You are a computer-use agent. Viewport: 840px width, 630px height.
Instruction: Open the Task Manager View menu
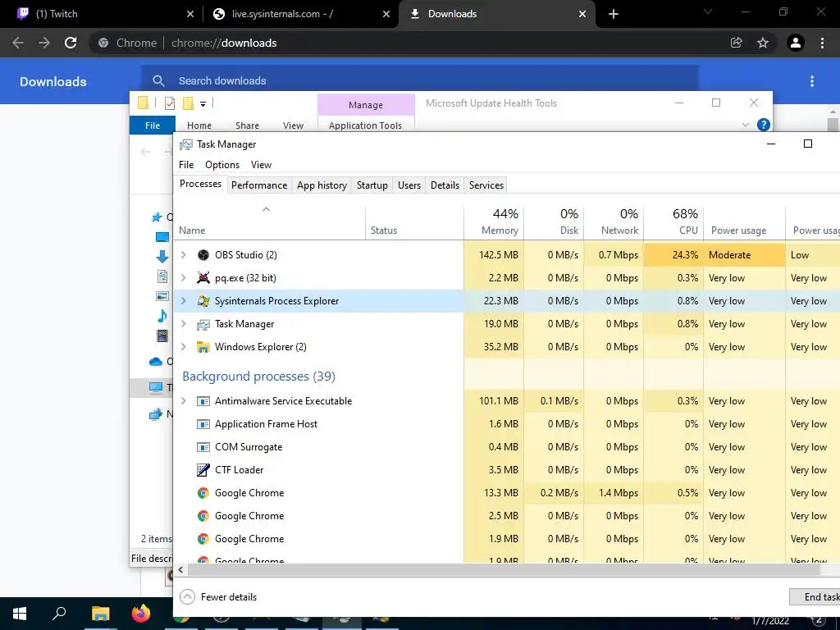click(x=261, y=165)
